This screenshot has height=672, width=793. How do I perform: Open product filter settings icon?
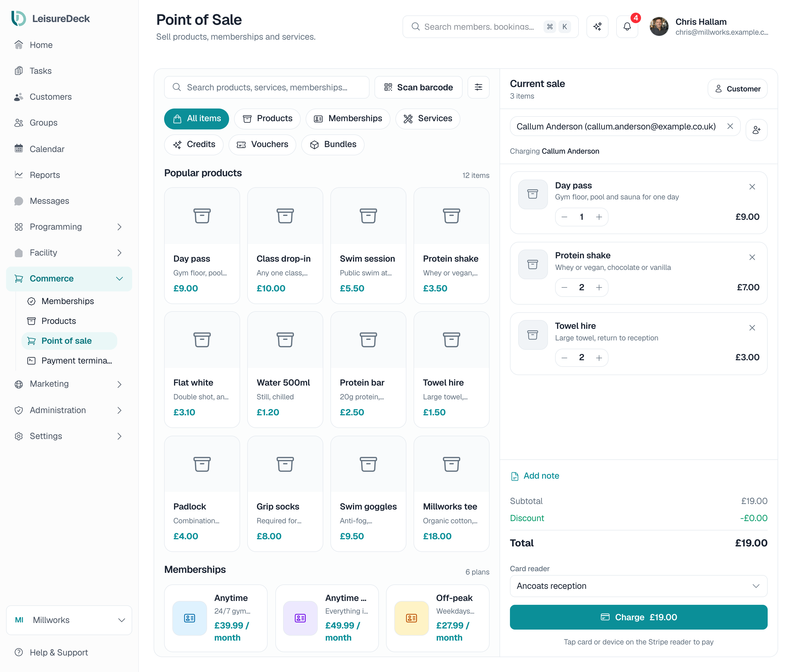478,87
